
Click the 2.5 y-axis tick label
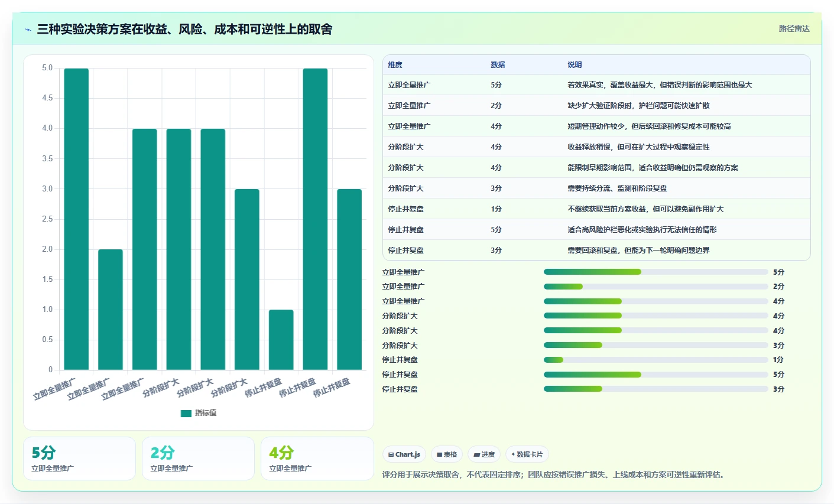click(x=47, y=219)
